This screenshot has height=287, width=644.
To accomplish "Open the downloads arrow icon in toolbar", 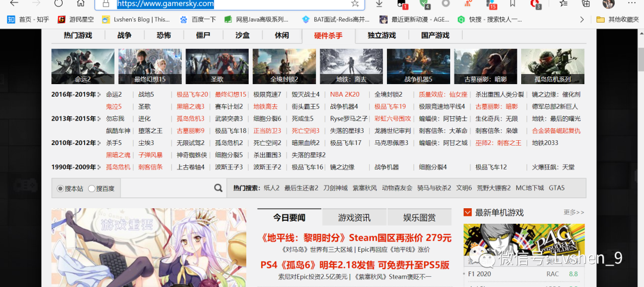I will tap(379, 4).
